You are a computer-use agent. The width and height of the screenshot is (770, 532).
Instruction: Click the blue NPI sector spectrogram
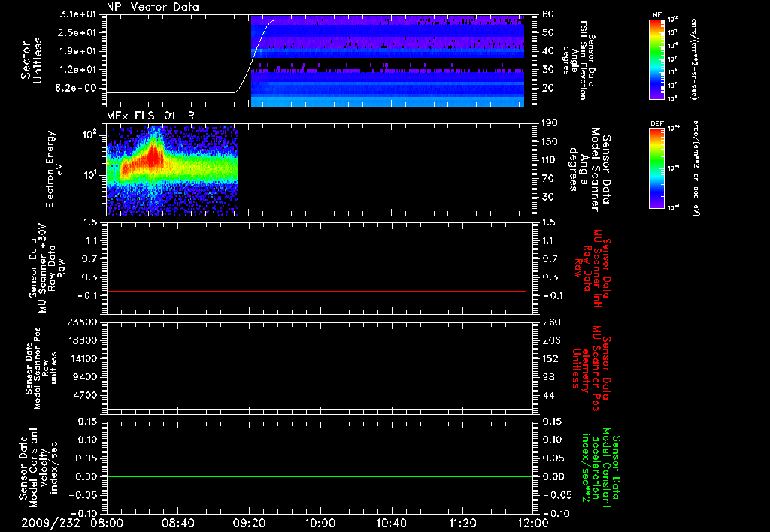(x=387, y=61)
